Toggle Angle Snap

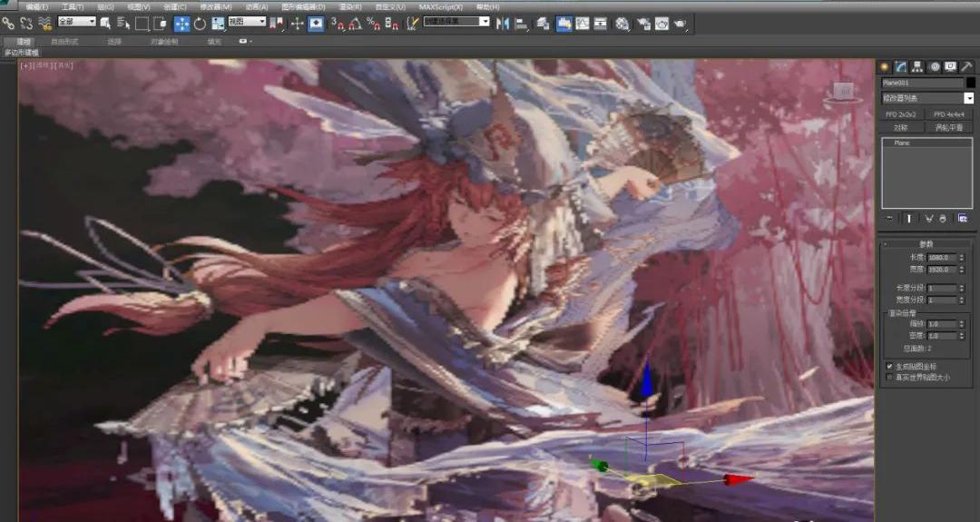(355, 24)
